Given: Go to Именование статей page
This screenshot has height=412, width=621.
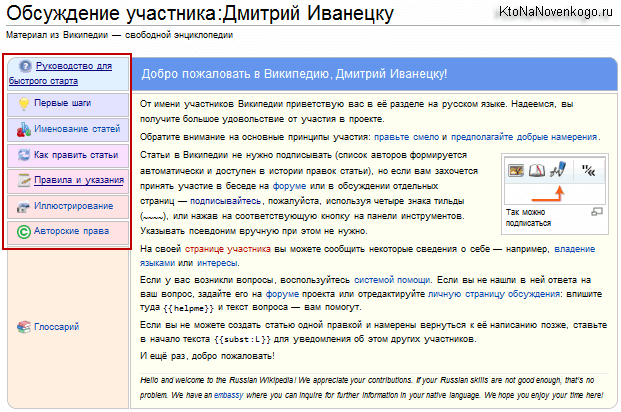Looking at the screenshot, I should (x=77, y=129).
